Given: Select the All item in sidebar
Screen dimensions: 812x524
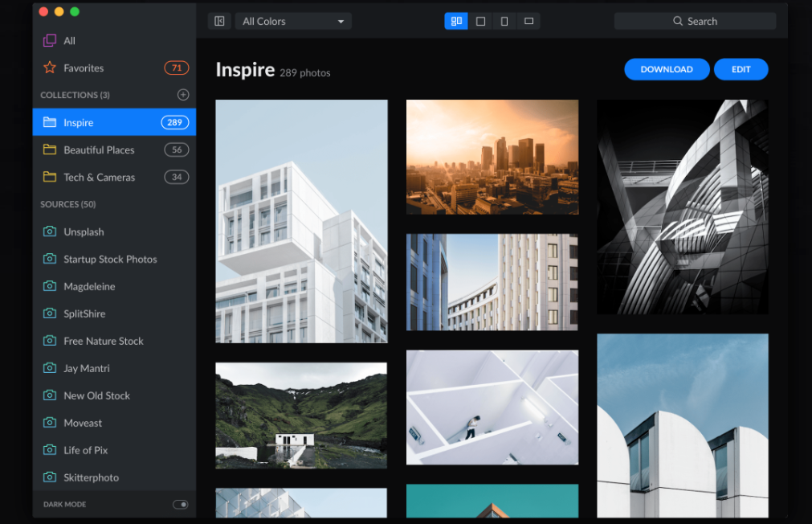Looking at the screenshot, I should tap(114, 40).
